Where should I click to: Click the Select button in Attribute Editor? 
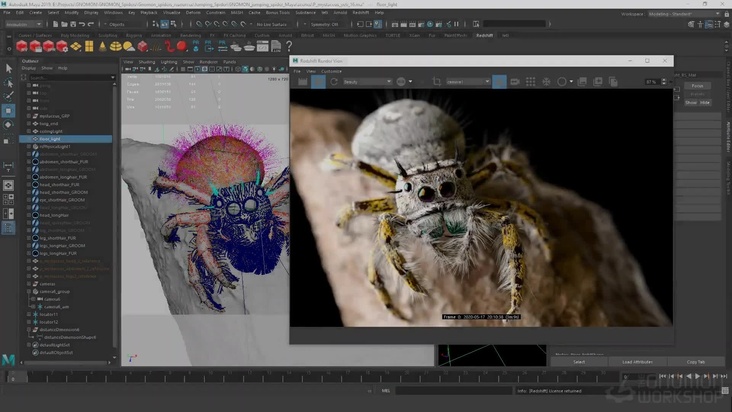pos(579,362)
